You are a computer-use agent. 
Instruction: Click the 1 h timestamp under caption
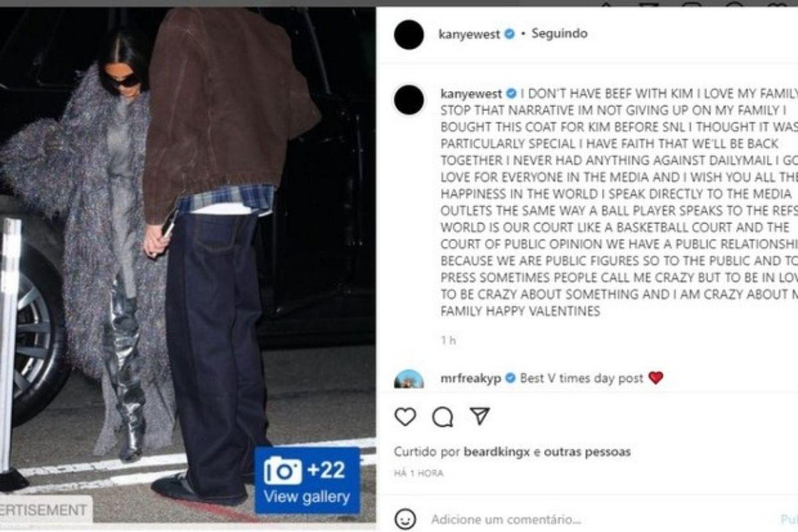(x=448, y=340)
